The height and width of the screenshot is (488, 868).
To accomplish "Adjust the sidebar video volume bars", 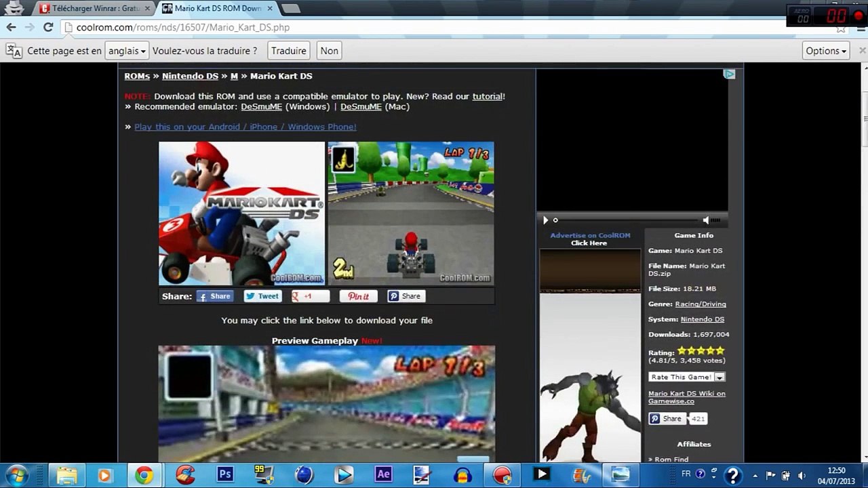I will click(x=717, y=220).
